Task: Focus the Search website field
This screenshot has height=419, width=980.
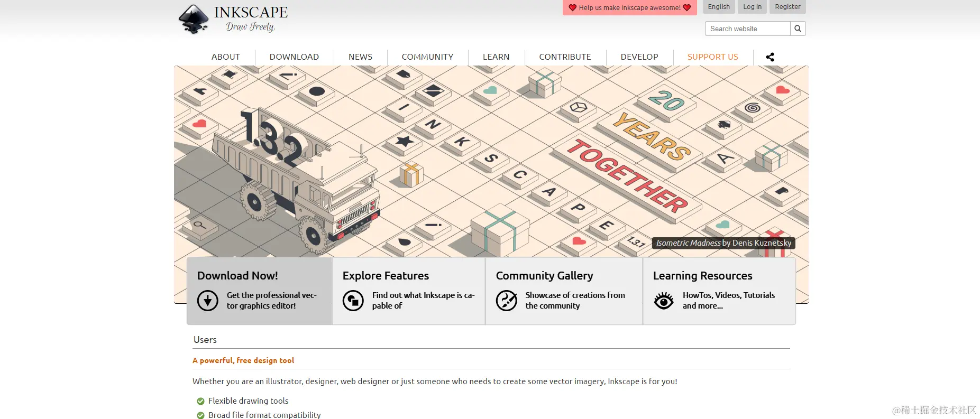Action: coord(748,29)
